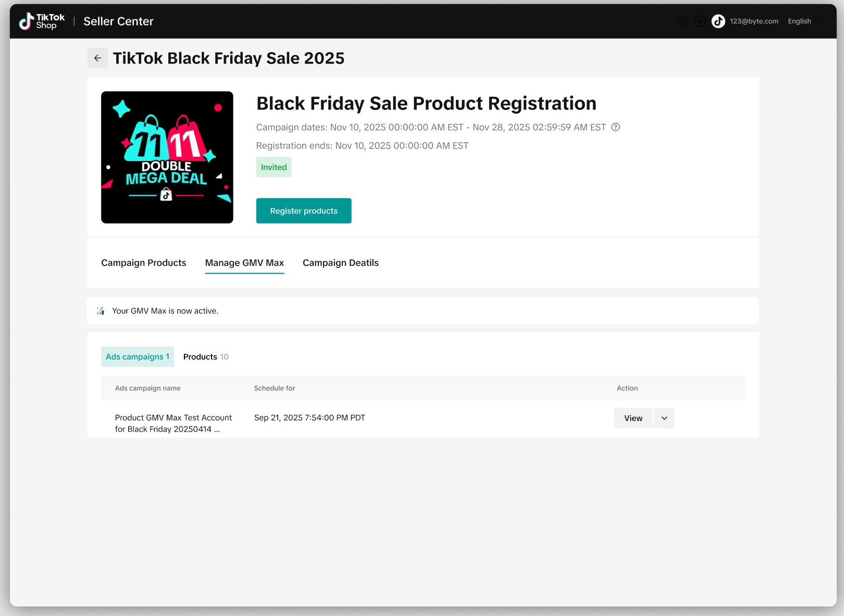Click the first hexagon settings icon in header
The image size is (844, 616).
pyautogui.click(x=682, y=21)
